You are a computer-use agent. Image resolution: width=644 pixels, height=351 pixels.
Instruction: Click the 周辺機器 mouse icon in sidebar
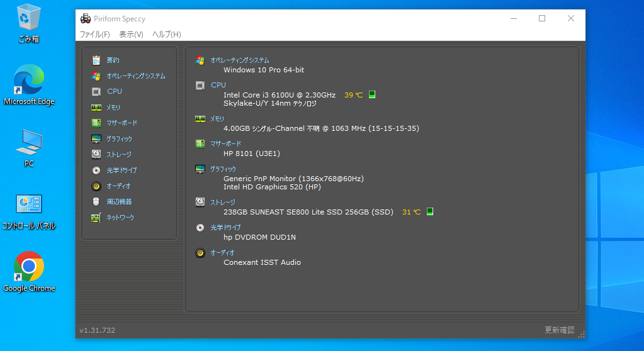tap(96, 201)
